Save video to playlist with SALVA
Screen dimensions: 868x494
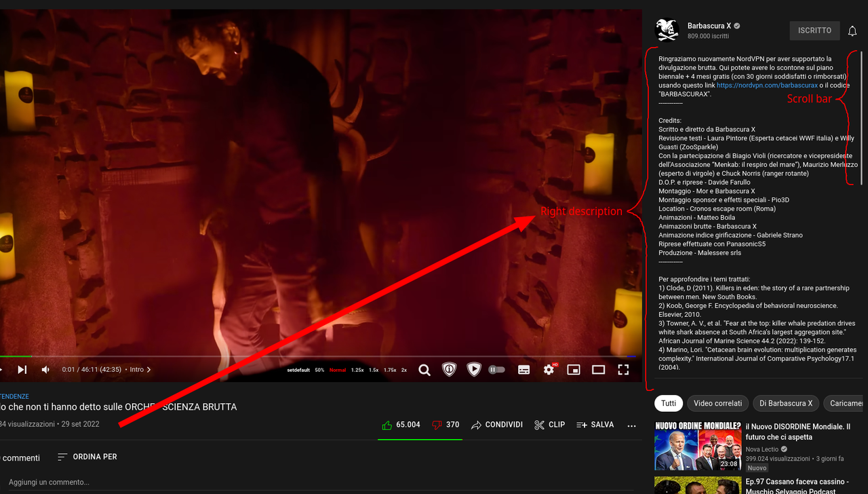[595, 425]
